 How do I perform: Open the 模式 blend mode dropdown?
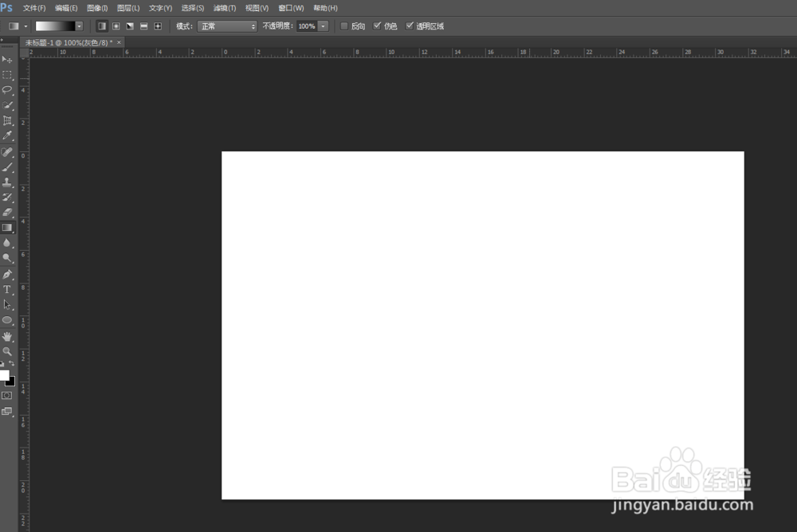coord(227,26)
